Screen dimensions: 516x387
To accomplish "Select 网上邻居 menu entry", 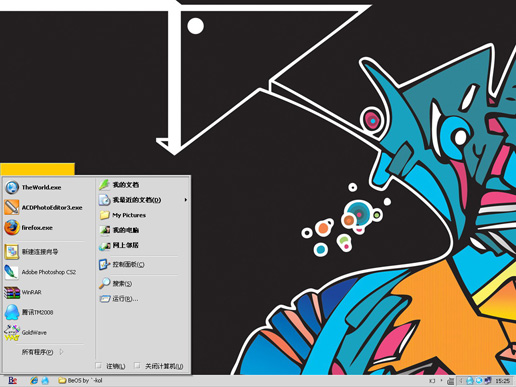I will (x=125, y=245).
